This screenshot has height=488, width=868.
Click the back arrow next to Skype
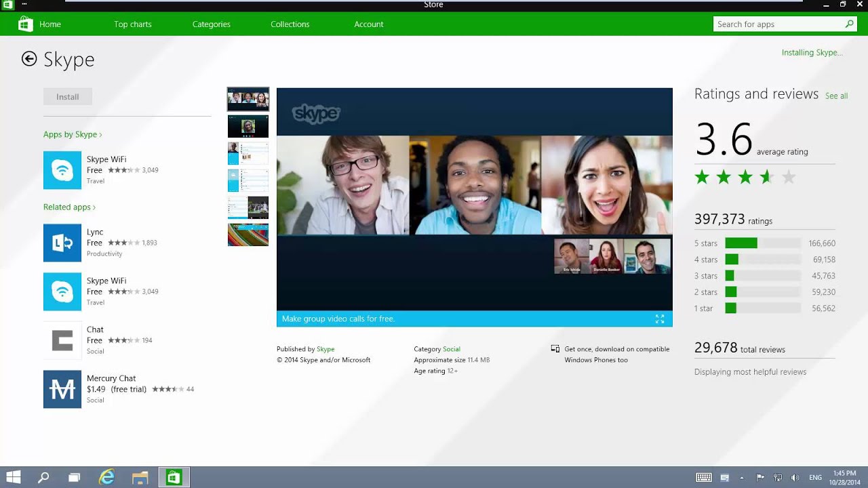[29, 59]
